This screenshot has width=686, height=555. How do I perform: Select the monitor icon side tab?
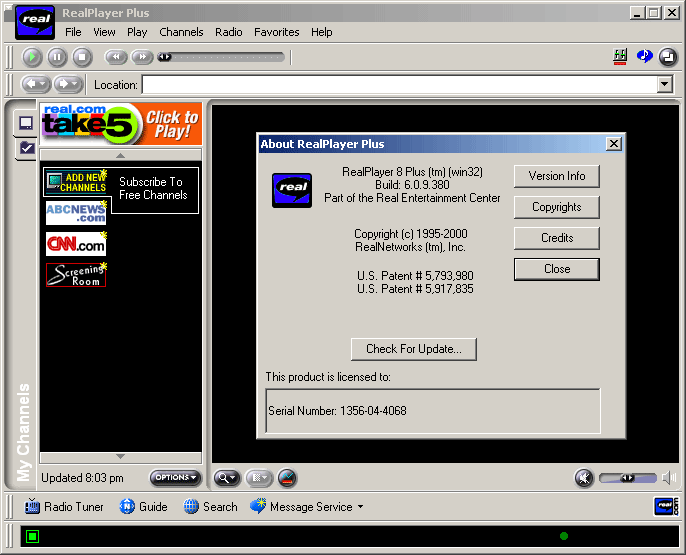(x=26, y=123)
